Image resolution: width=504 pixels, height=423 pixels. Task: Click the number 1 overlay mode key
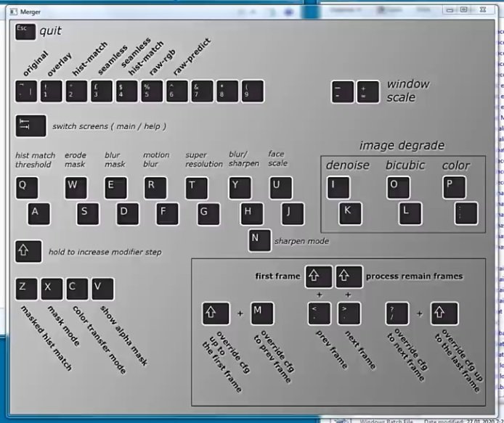[51, 91]
